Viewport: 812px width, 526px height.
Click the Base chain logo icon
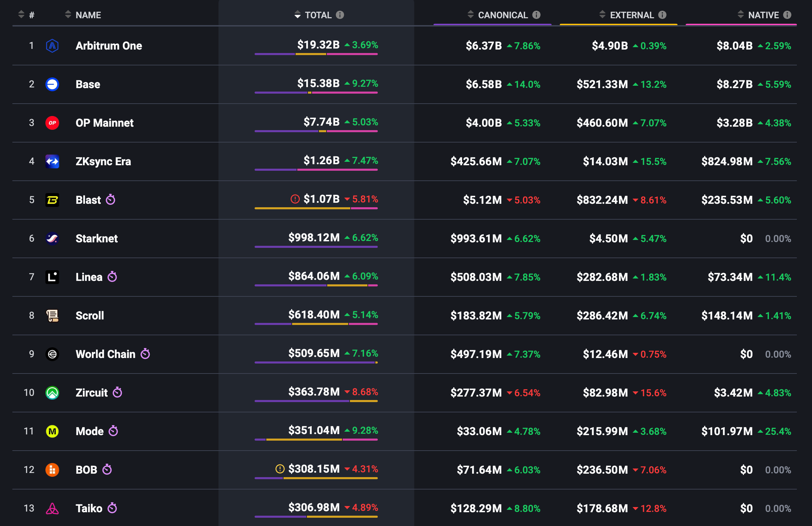pos(52,84)
